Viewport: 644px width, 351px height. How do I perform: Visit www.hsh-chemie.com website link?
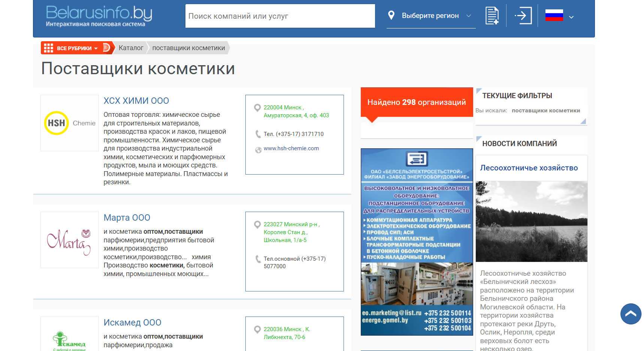(x=291, y=148)
